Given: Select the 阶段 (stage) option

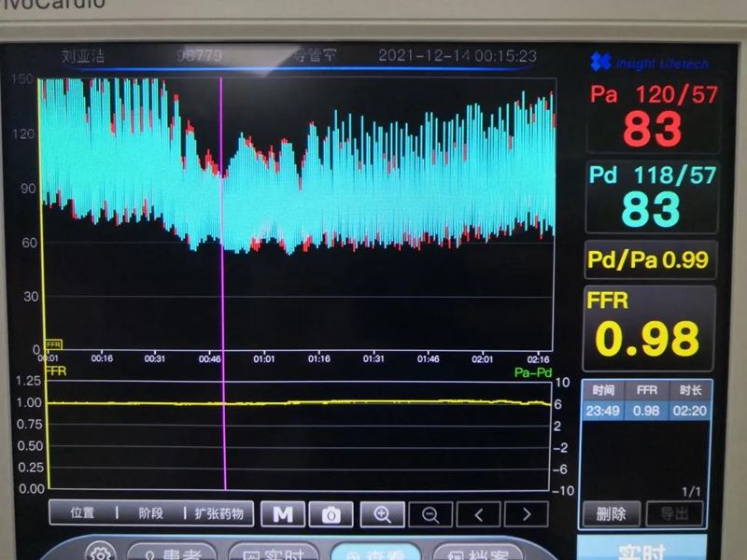Looking at the screenshot, I should 150,513.
